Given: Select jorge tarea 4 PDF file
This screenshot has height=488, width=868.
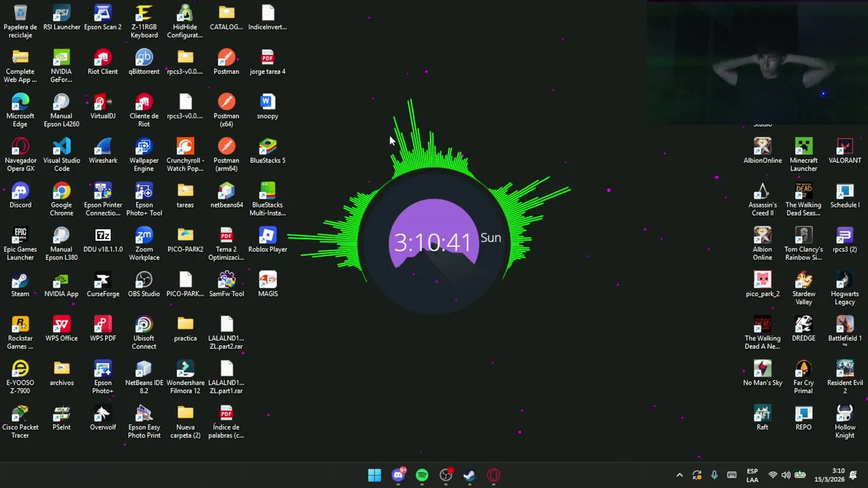Looking at the screenshot, I should click(x=267, y=62).
